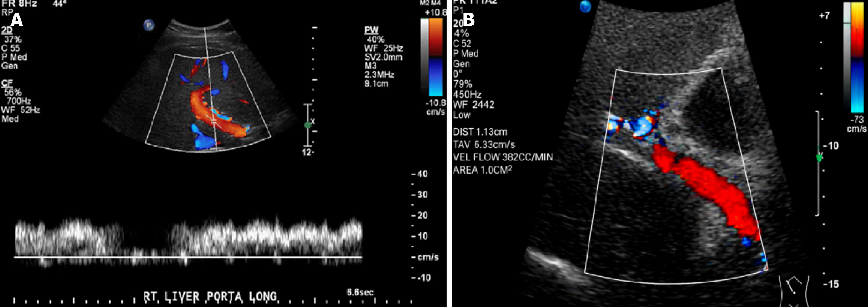Screen dimensions: 868x307
Task: Click the spectral Doppler baseline
Action: pyautogui.click(x=187, y=257)
